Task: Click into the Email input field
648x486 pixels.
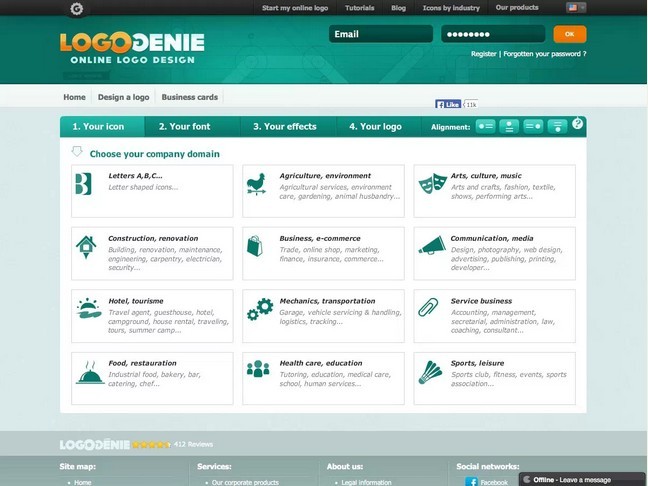Action: (380, 34)
